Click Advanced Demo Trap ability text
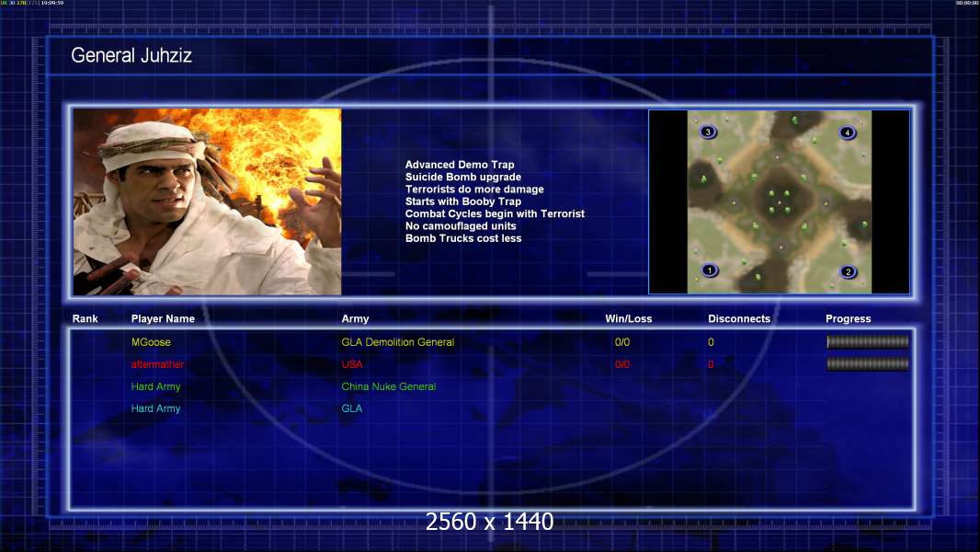 click(460, 165)
